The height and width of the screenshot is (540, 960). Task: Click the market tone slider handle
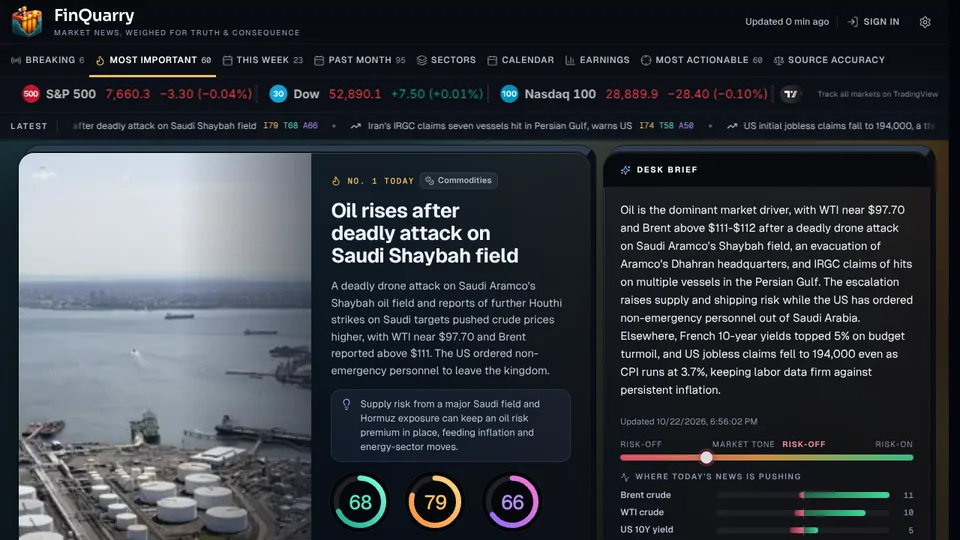[x=706, y=457]
